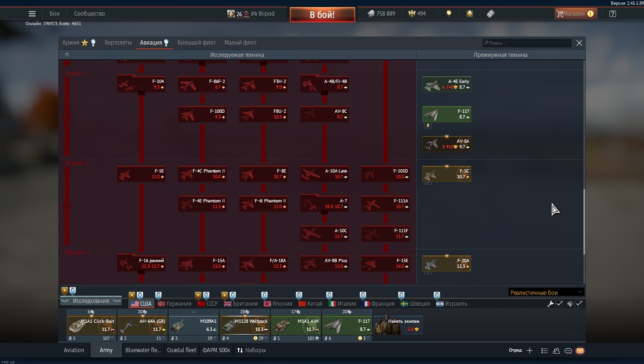Open the Сообщество menu
Image resolution: width=644 pixels, height=364 pixels.
(89, 14)
